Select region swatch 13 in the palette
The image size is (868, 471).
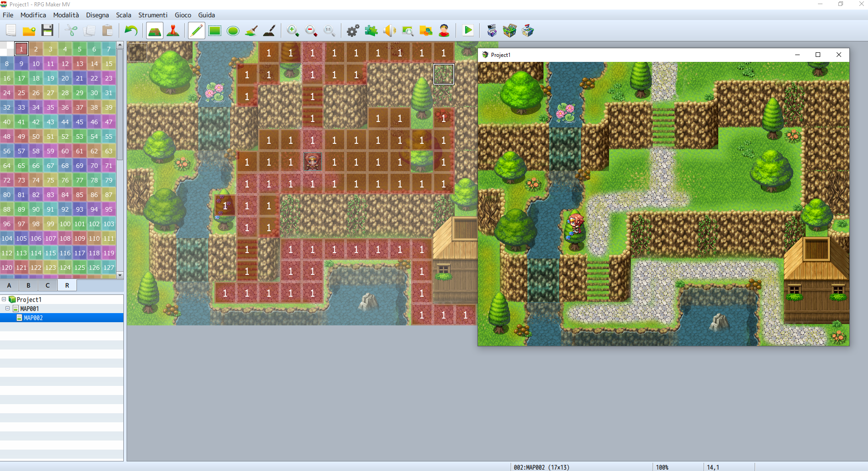click(80, 63)
